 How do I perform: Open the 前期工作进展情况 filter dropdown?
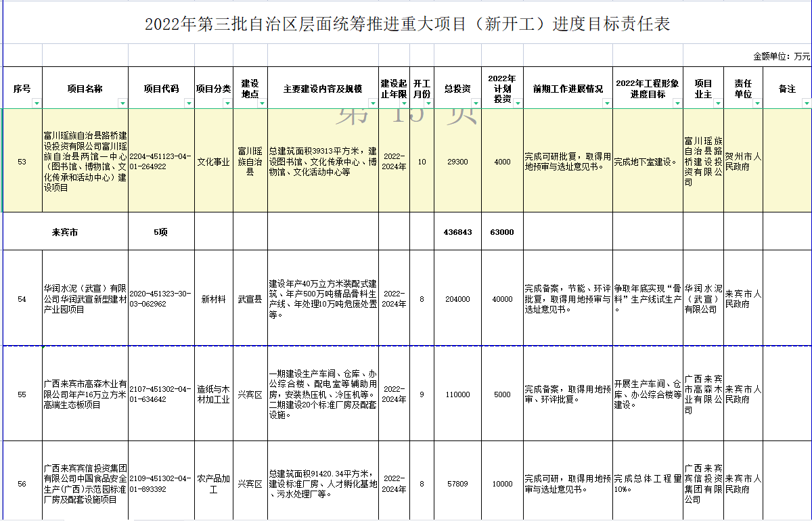point(607,104)
